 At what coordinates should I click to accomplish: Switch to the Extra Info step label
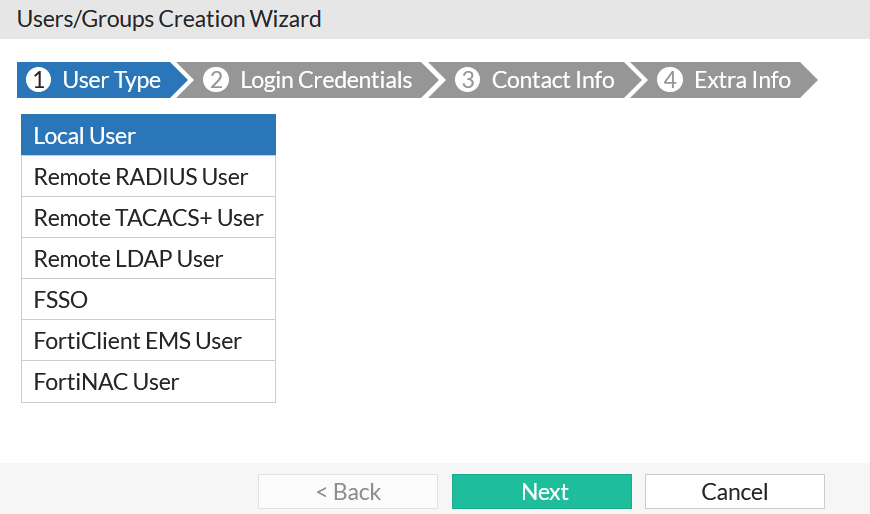tap(742, 81)
